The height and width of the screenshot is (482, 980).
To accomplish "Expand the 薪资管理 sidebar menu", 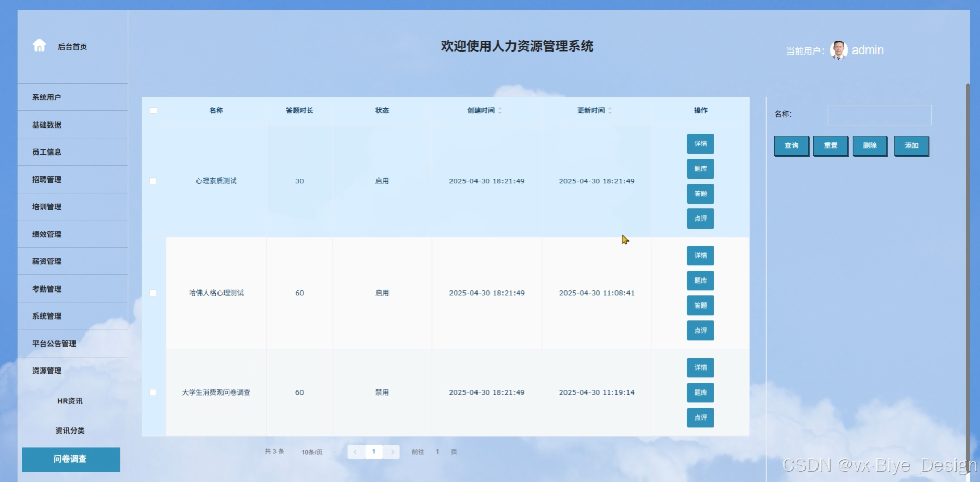I will [x=72, y=261].
